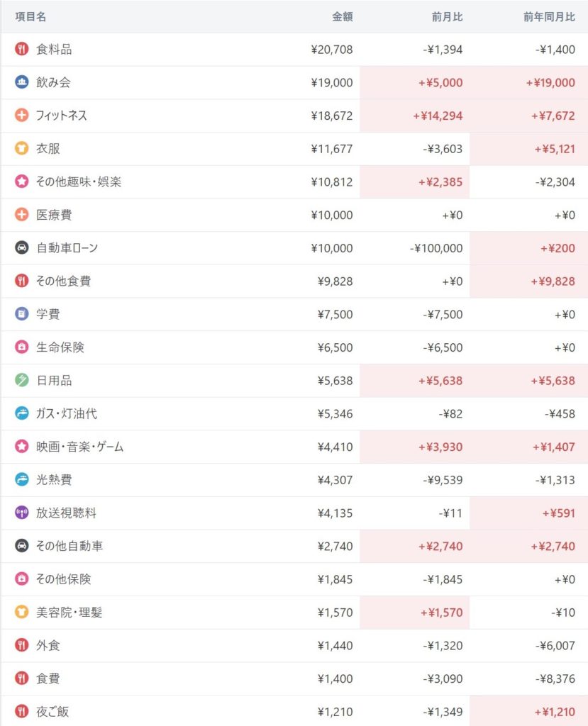This screenshot has width=588, height=726.
Task: Click the 学費 purple book icon
Action: (22, 314)
